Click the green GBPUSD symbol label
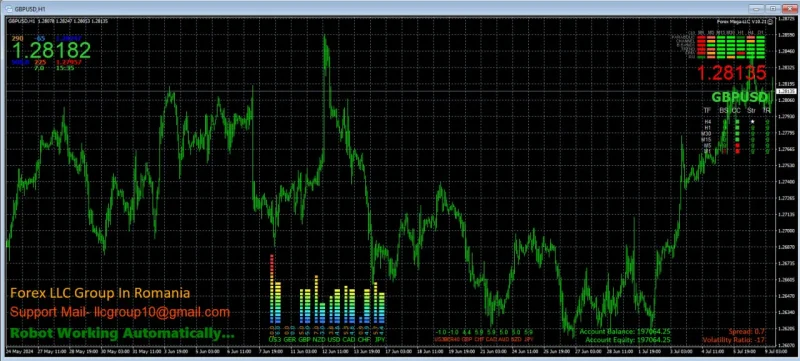This screenshot has height=361, width=800. click(x=739, y=97)
